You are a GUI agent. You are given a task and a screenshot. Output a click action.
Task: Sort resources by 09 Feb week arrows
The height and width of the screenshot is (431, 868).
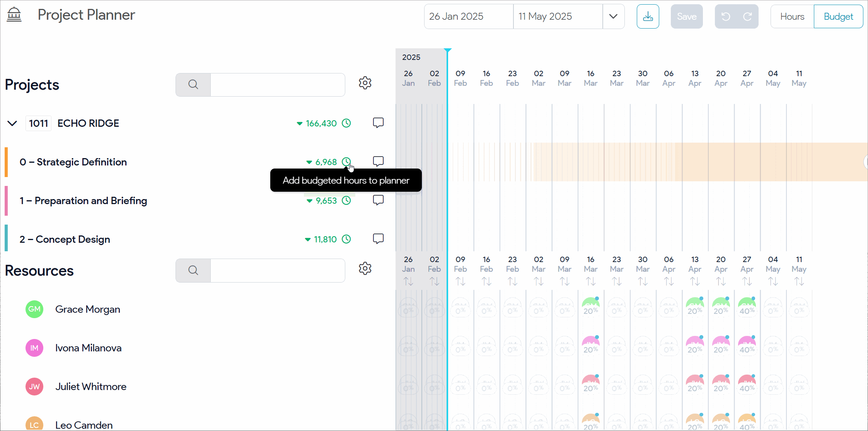click(x=460, y=281)
